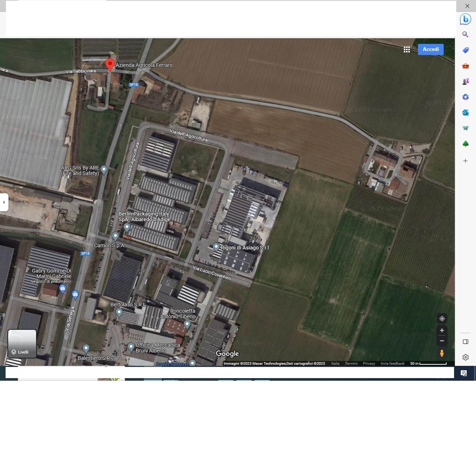Click the Gabry Gomme shop marker
Screen dimensions: 476x464
62,289
